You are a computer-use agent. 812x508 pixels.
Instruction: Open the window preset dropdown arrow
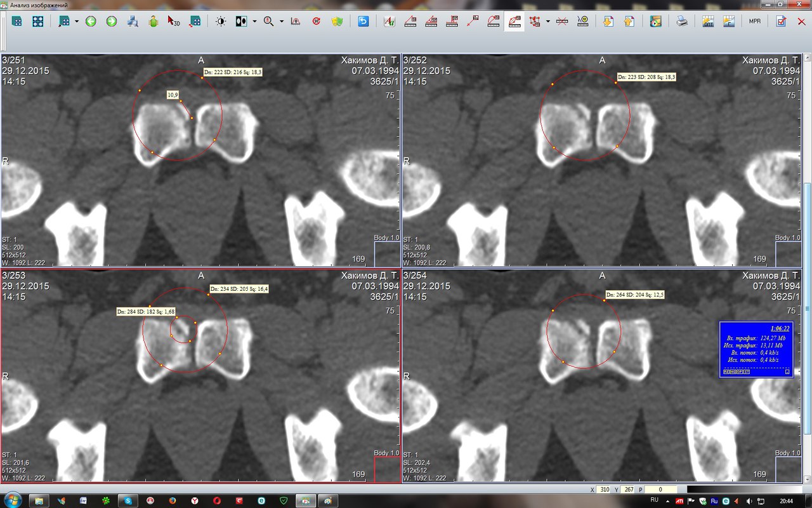tap(254, 21)
